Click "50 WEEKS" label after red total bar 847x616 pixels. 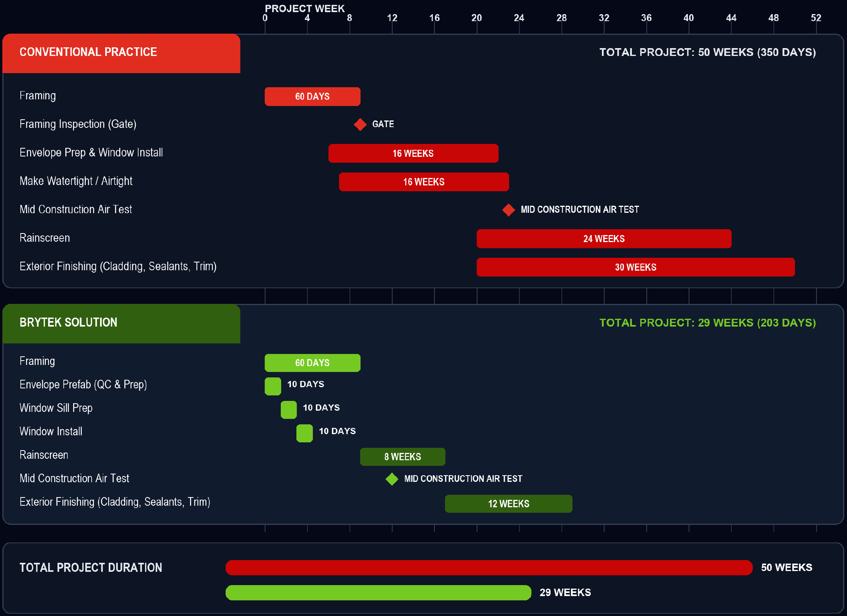click(x=787, y=568)
